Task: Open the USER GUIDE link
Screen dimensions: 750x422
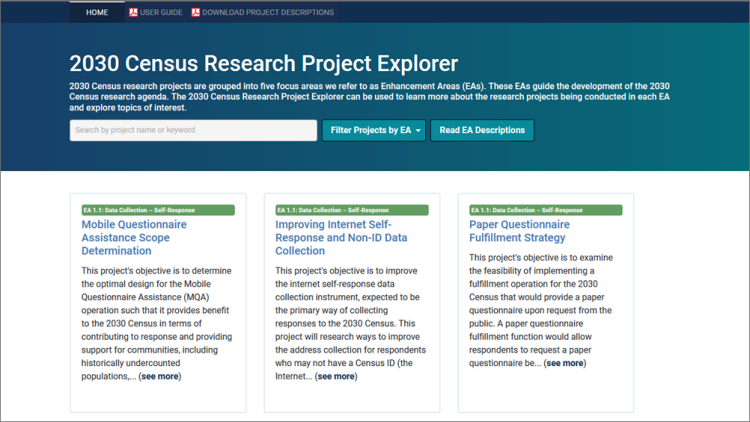Action: (161, 12)
